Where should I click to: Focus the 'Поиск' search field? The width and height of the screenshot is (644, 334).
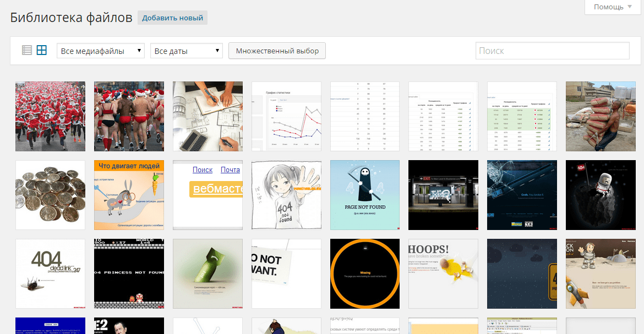coord(553,51)
